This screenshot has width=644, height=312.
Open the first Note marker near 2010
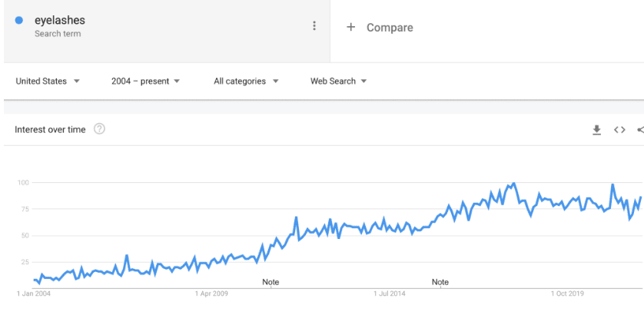pos(271,282)
